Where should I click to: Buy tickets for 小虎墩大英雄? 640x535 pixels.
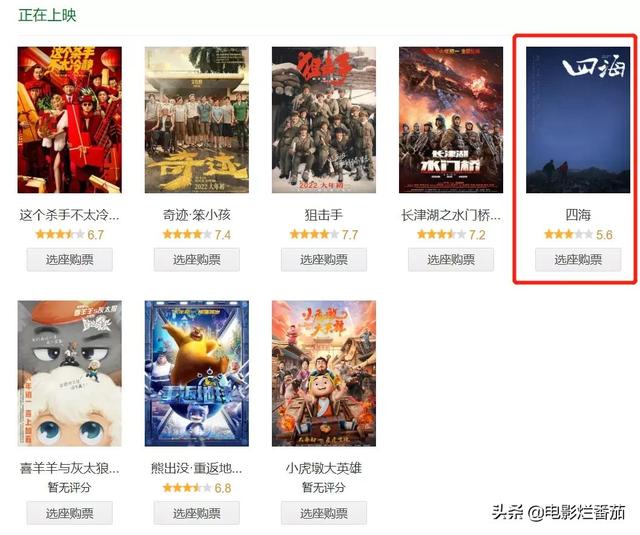click(x=324, y=513)
